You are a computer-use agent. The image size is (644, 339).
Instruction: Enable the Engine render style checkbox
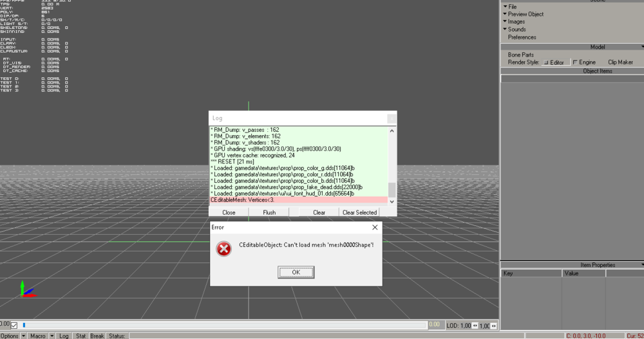tap(575, 62)
